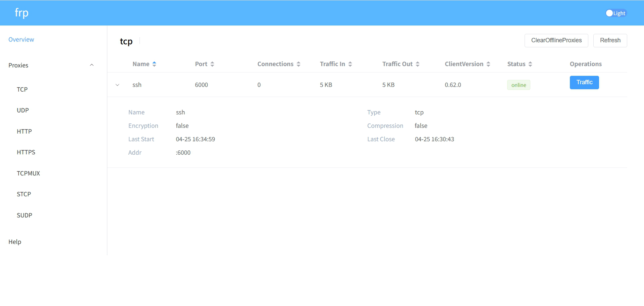Collapse the ssh row details
Screen dimensions: 644x306
(x=117, y=85)
